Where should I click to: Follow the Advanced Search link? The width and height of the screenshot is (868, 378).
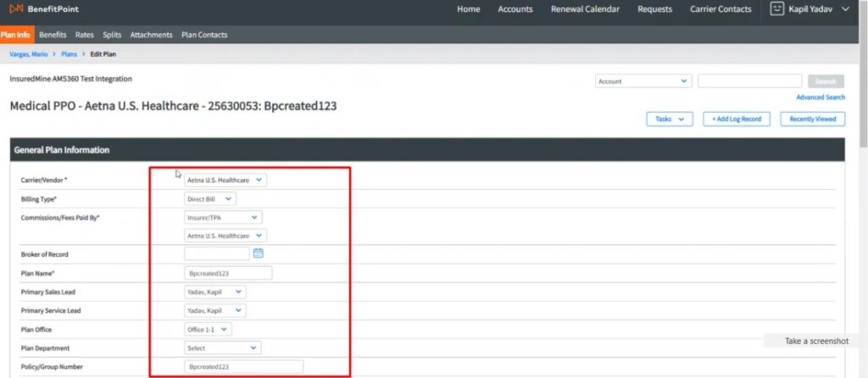coord(820,97)
